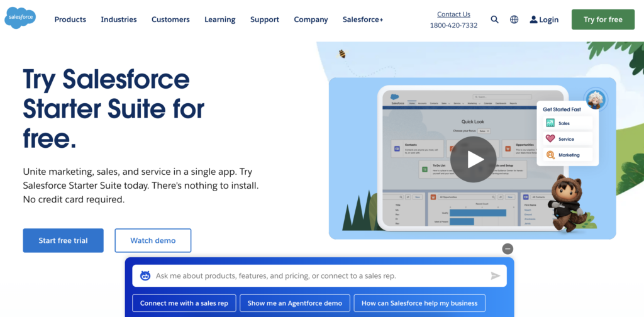The width and height of the screenshot is (644, 317).
Task: Click Start free trial button
Action: tap(64, 241)
